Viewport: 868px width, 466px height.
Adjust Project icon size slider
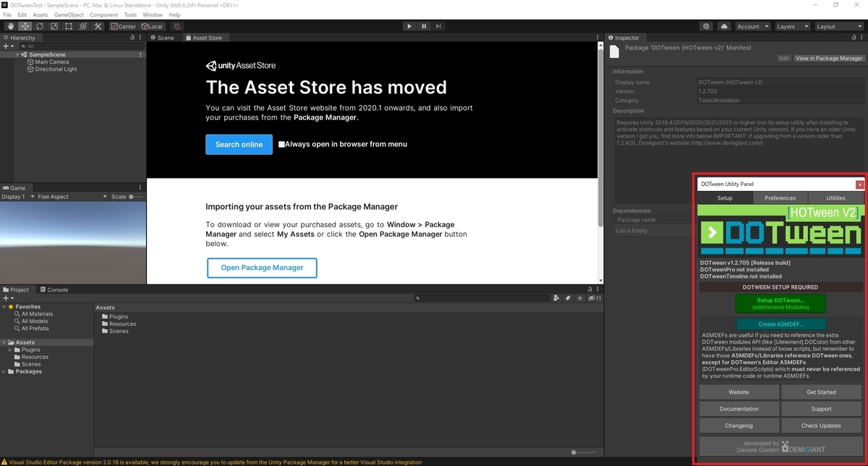tap(583, 452)
